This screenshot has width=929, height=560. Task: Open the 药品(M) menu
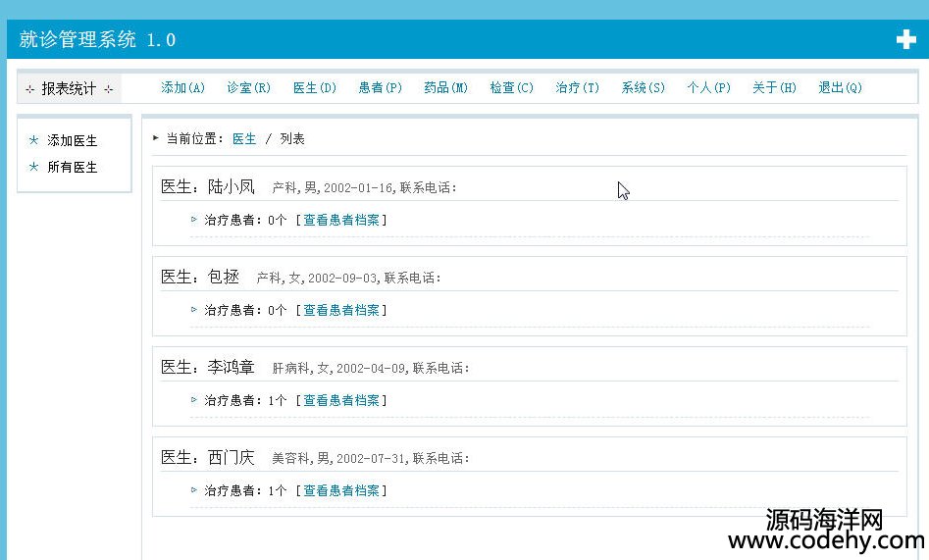point(446,87)
